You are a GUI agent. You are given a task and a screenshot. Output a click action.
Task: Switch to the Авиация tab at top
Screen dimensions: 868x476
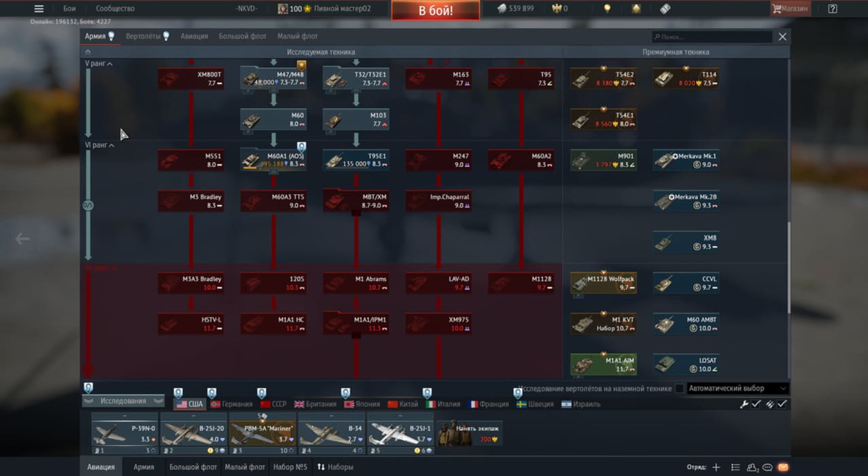point(194,36)
